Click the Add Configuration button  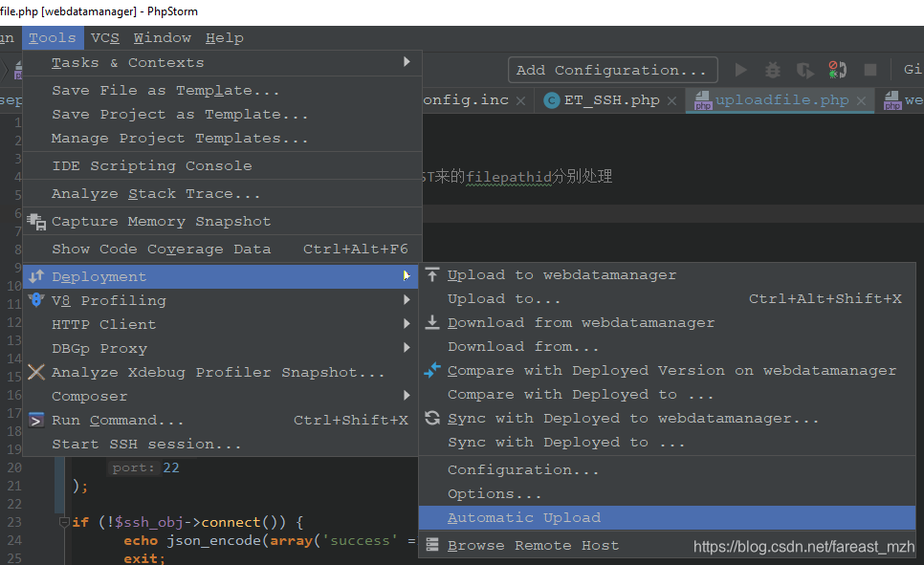point(611,69)
